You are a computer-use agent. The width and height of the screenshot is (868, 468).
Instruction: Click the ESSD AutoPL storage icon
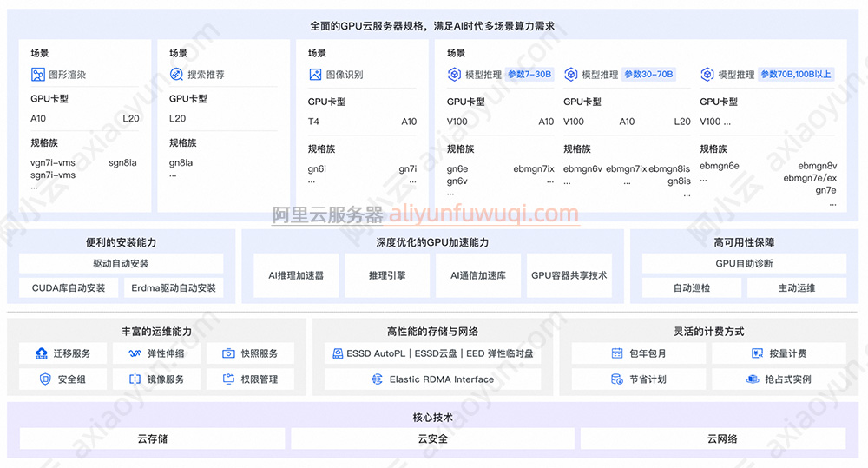pos(338,353)
